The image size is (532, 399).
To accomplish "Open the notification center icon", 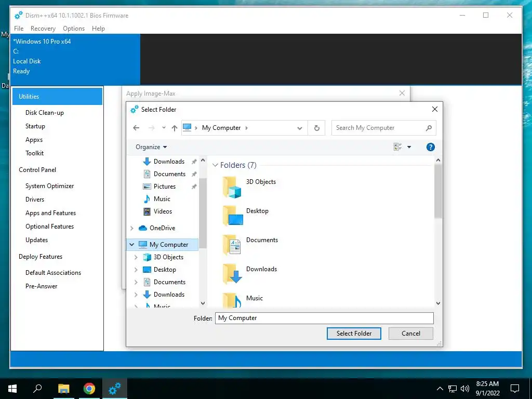I will [515, 389].
